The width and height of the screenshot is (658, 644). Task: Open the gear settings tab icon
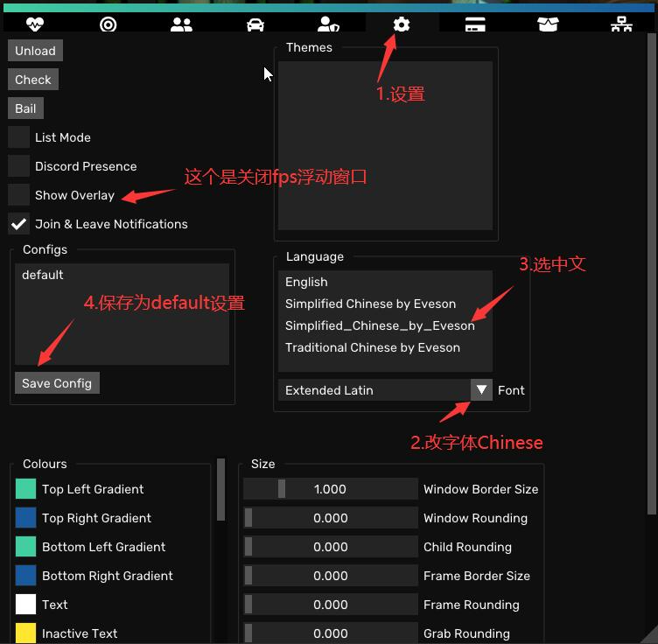point(402,24)
